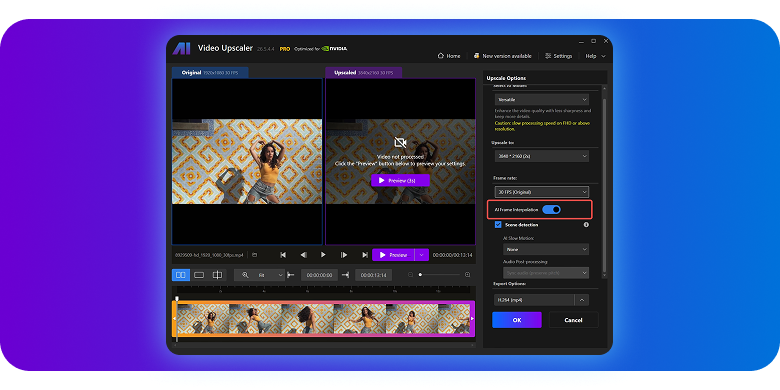Screen dimensions: 780x390
Task: Select the Original video tab
Action: pyautogui.click(x=210, y=73)
